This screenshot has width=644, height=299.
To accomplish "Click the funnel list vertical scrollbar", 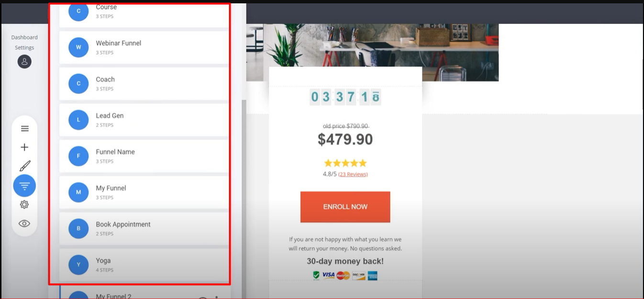I will [x=244, y=199].
